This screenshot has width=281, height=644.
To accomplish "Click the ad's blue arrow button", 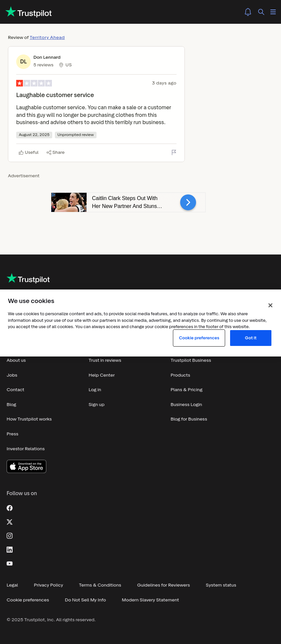I will click(x=188, y=202).
